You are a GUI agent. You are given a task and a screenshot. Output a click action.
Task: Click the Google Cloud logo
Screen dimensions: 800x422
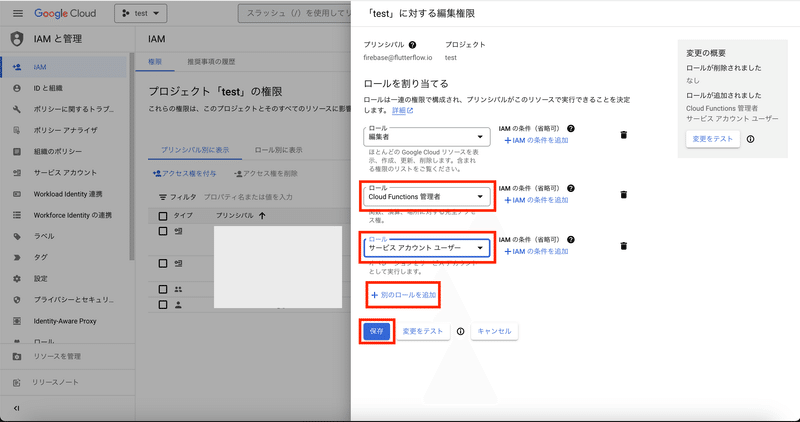pyautogui.click(x=65, y=13)
